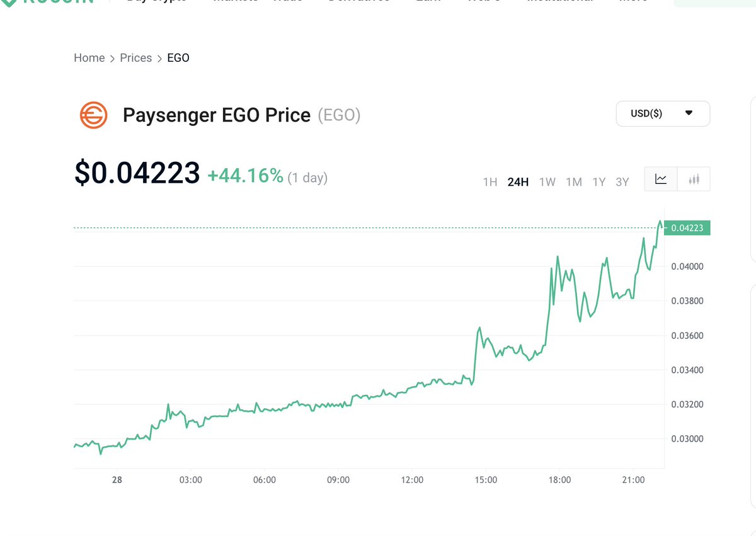Switch chart to 1W range

pyautogui.click(x=547, y=182)
